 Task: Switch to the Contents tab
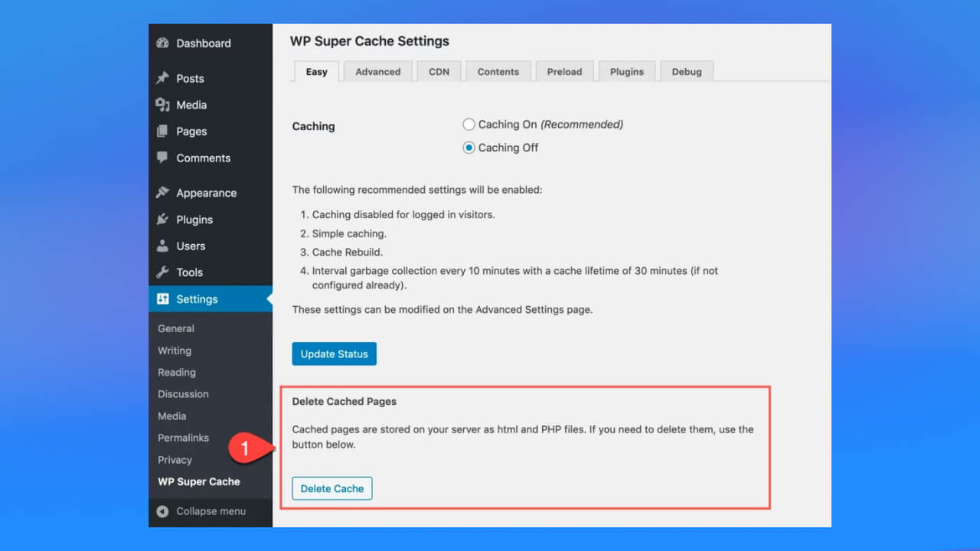pyautogui.click(x=498, y=71)
